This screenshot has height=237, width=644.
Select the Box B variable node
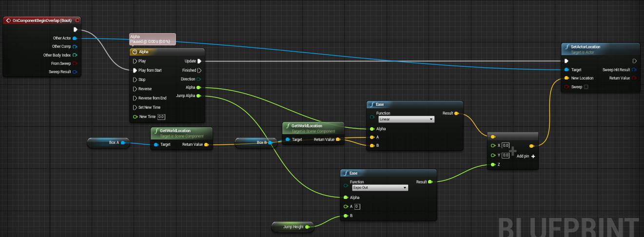point(256,142)
